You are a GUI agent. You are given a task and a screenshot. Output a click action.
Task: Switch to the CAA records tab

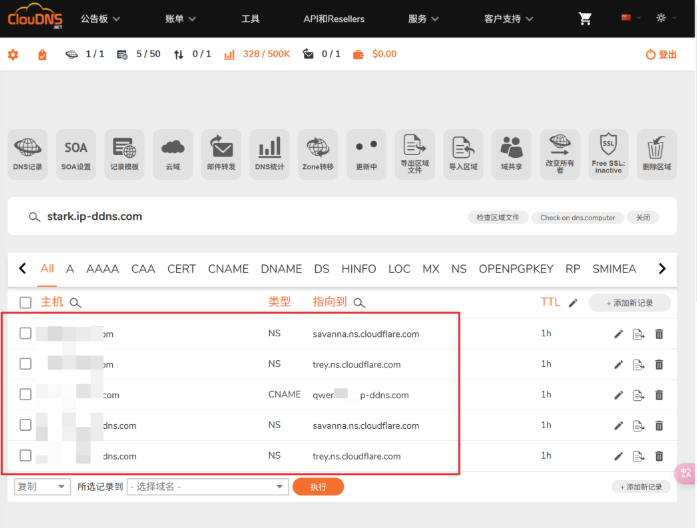[143, 269]
